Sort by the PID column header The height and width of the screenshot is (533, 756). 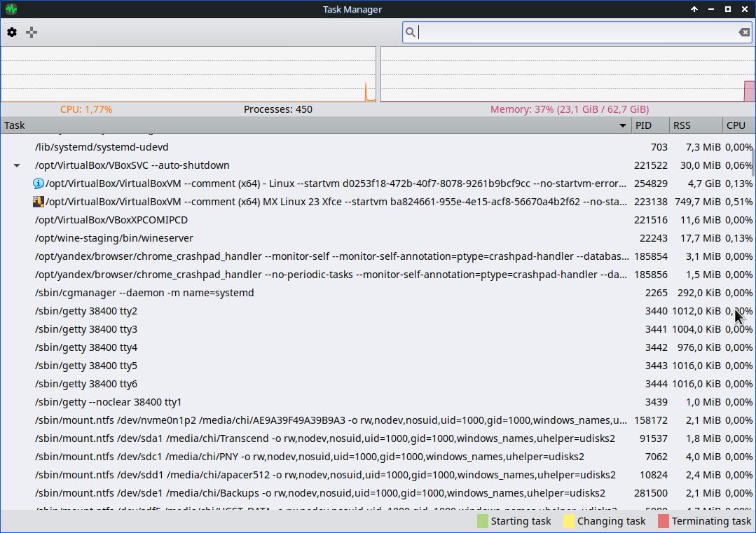click(x=650, y=125)
